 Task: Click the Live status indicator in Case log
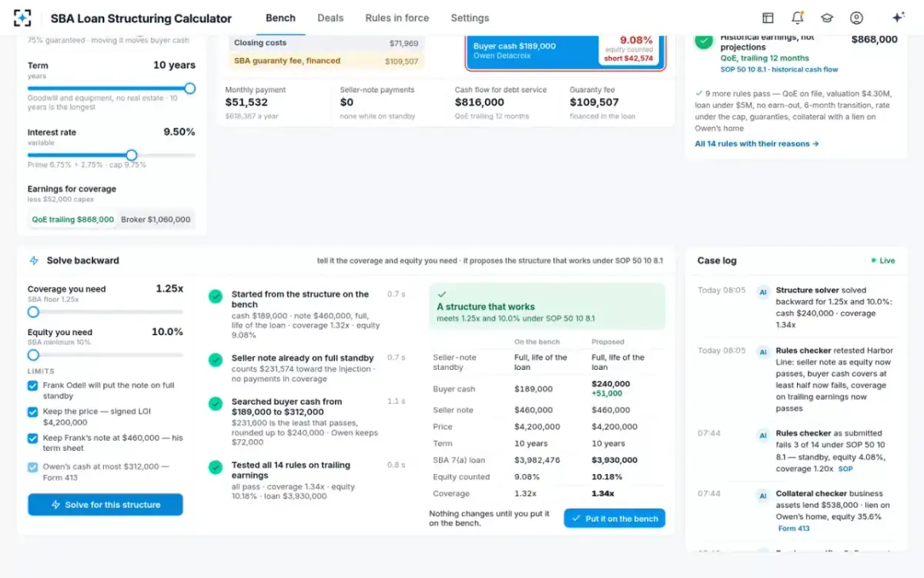click(x=882, y=260)
